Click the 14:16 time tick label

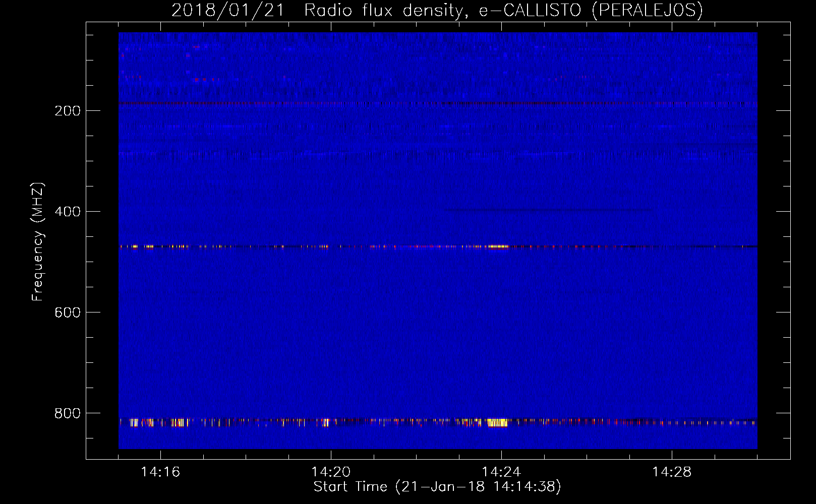click(x=160, y=472)
